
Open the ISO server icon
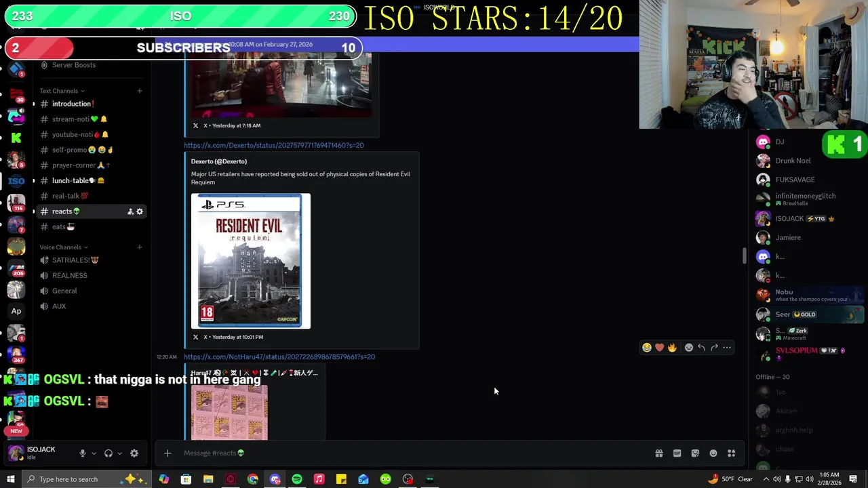click(16, 181)
